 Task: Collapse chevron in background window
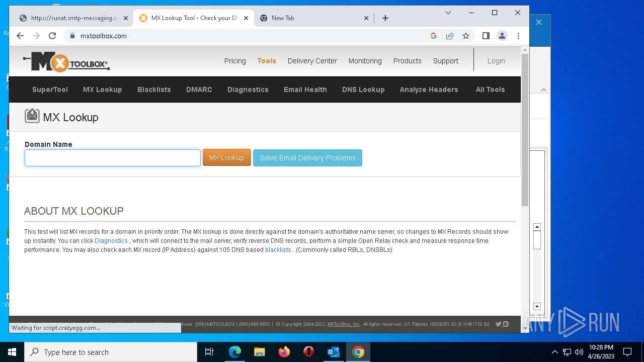pyautogui.click(x=543, y=89)
